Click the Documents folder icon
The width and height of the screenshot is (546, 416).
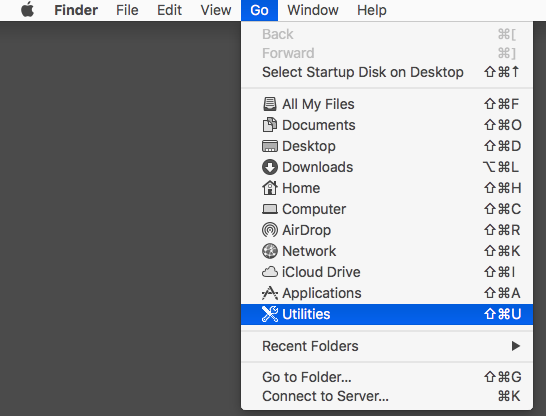(x=270, y=125)
